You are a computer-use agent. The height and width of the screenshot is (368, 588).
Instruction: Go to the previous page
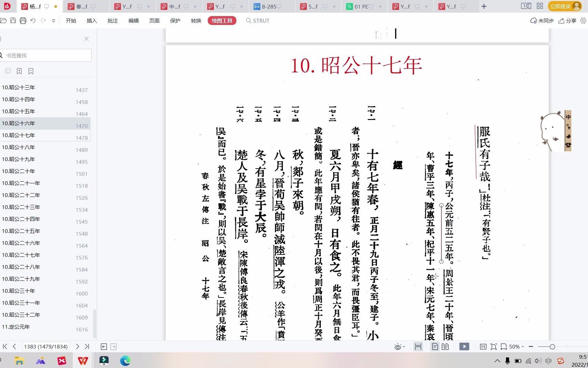[14, 346]
